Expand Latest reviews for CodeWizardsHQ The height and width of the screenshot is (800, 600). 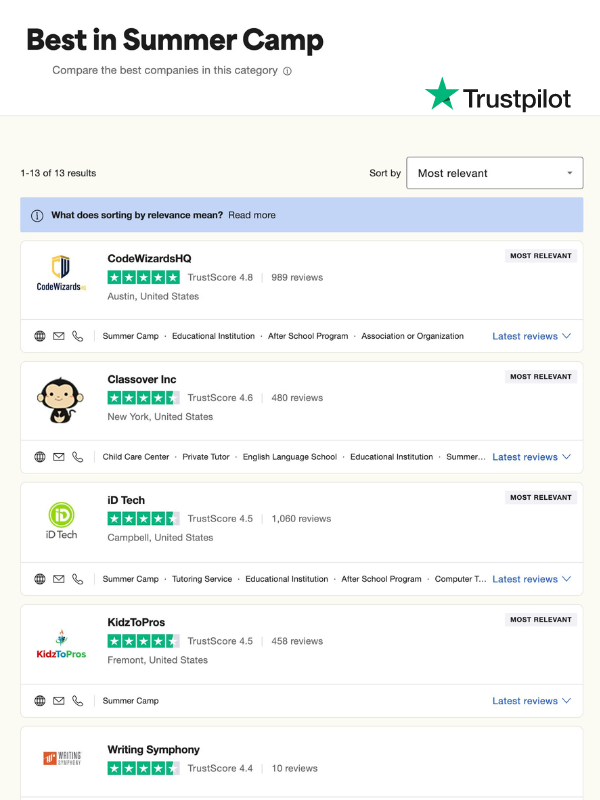[x=531, y=336]
